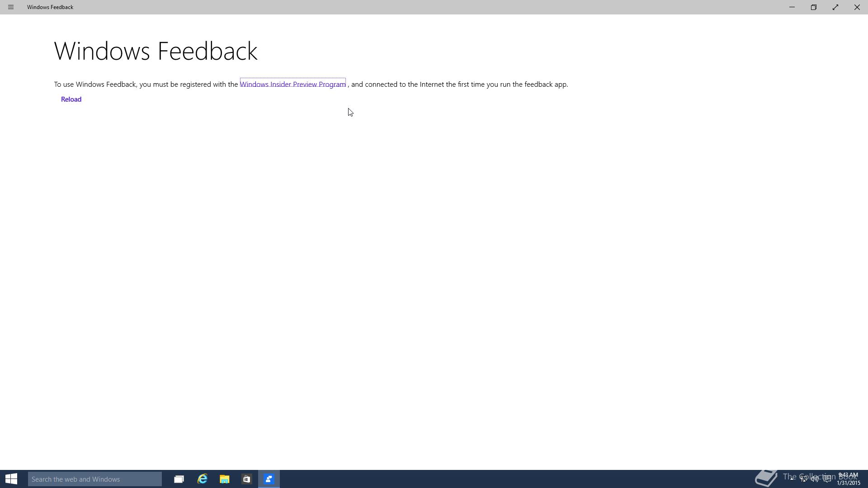Show hidden system tray icons

(x=792, y=479)
